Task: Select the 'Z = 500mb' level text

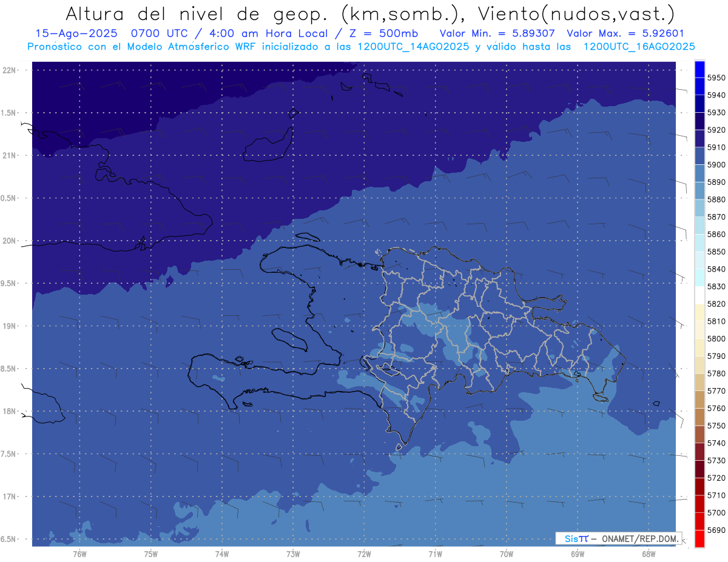Action: pyautogui.click(x=385, y=33)
